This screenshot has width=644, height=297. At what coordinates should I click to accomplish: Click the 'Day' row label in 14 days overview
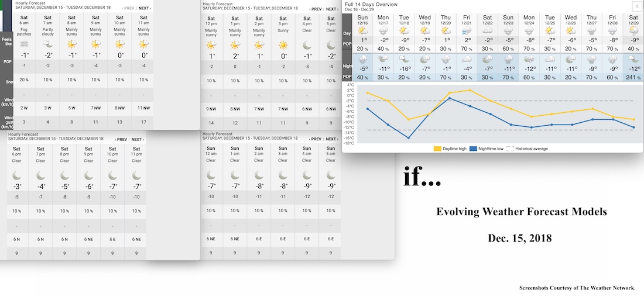pos(347,33)
